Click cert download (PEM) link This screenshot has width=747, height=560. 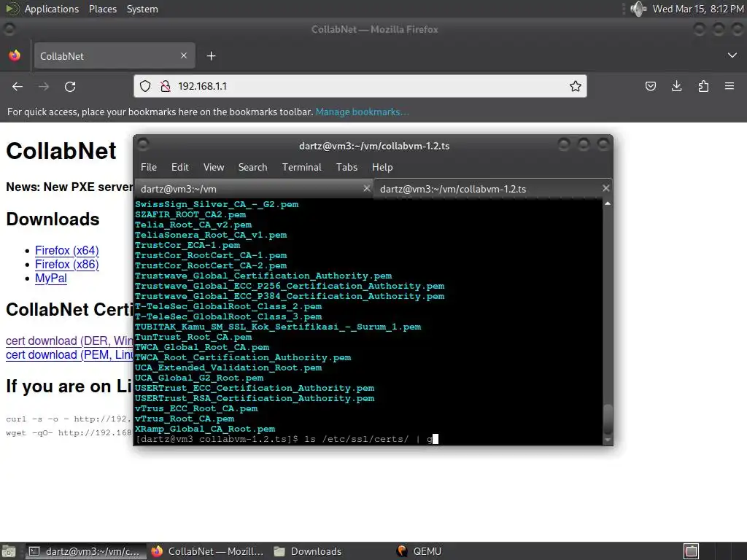[69, 355]
